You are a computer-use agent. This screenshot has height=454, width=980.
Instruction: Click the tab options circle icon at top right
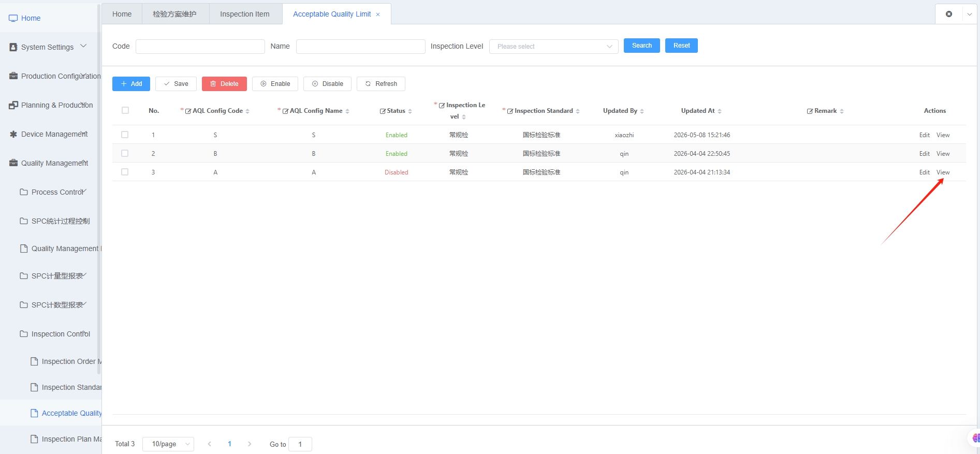click(x=949, y=14)
